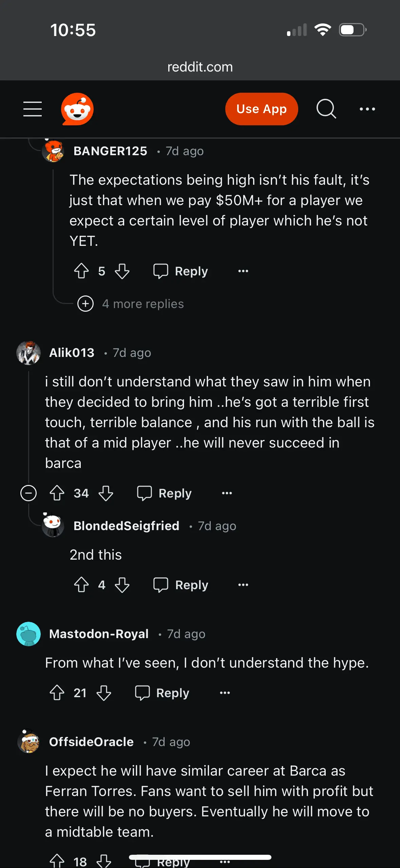Screen dimensions: 400x868
Task: Open the search magnifier icon
Action: coord(326,109)
